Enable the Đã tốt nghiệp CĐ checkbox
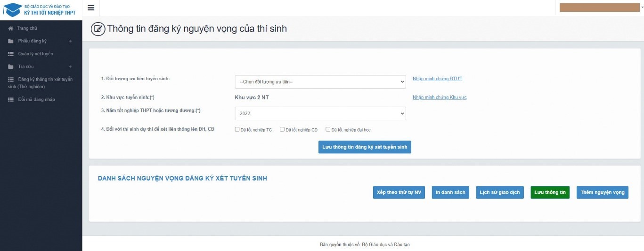Image resolution: width=644 pixels, height=251 pixels. [x=282, y=129]
